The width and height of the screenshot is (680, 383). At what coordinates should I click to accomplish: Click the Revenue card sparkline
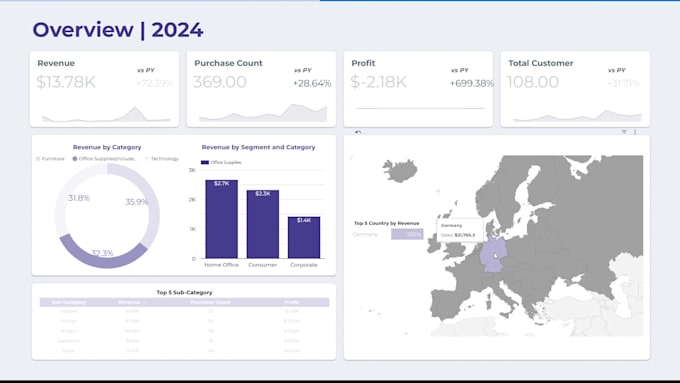click(106, 115)
